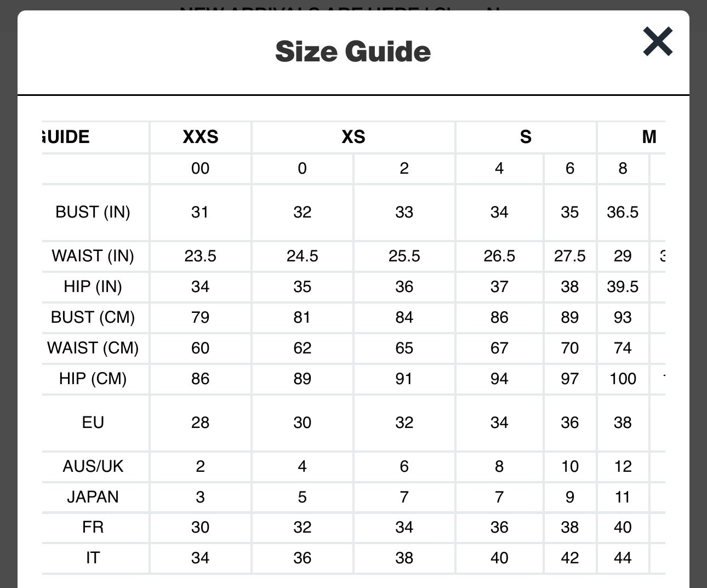The height and width of the screenshot is (588, 707).
Task: Select the WAIST (IN) row label
Action: pos(93,256)
